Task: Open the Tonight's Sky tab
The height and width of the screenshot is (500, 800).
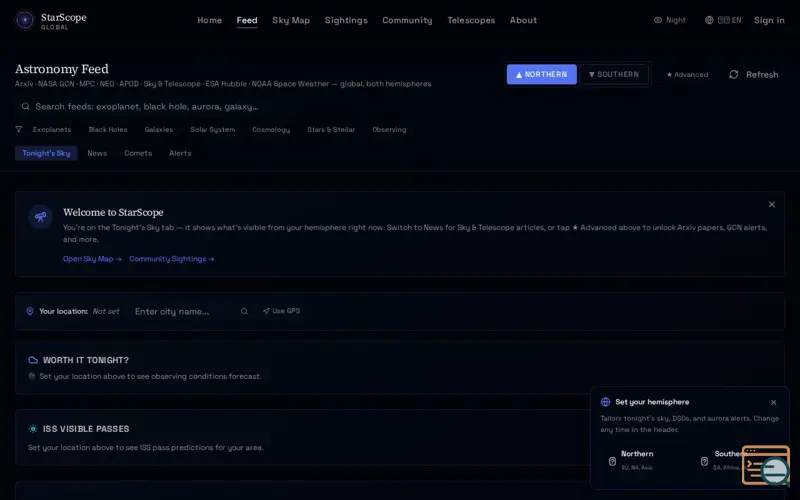Action: pos(46,153)
